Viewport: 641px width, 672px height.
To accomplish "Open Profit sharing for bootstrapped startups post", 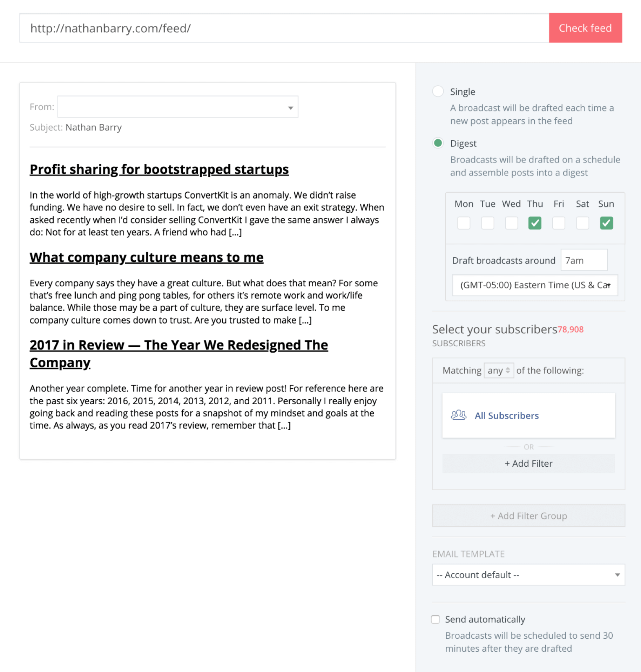I will [159, 169].
